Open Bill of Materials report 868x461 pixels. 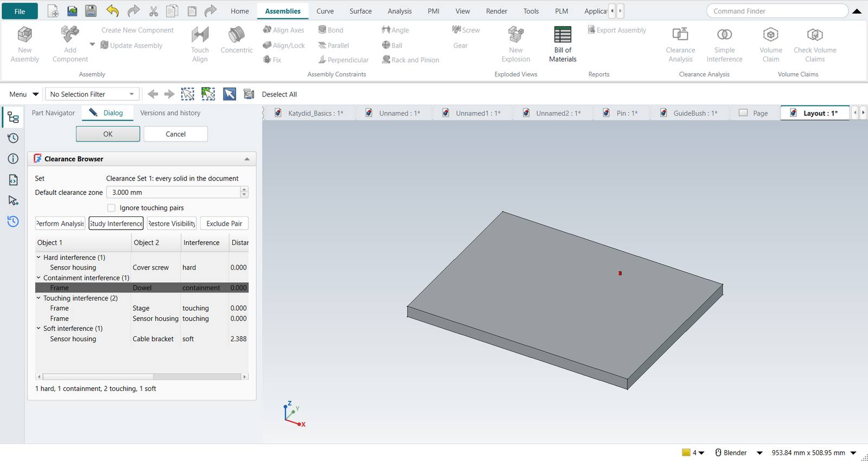[563, 44]
